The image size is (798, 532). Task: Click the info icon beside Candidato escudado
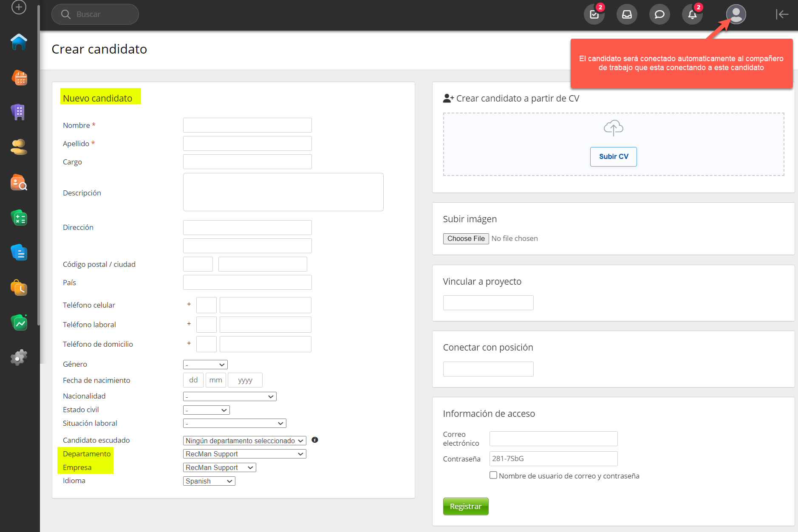(314, 440)
